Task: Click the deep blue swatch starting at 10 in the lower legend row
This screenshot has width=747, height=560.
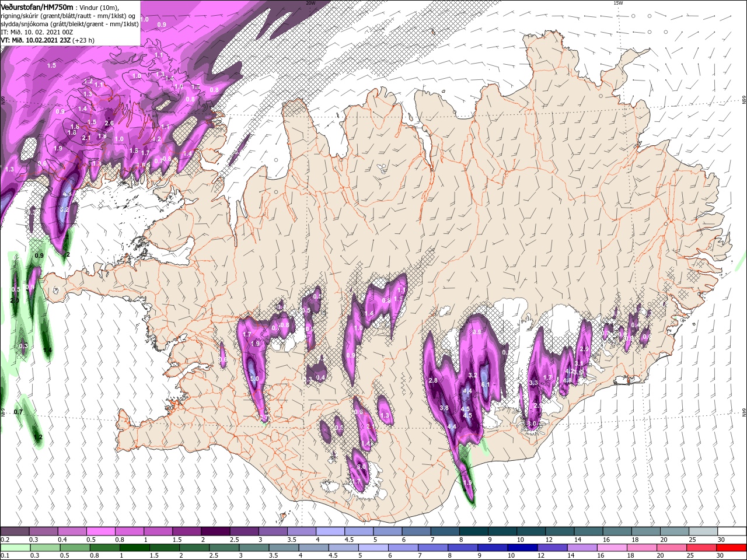Action: pyautogui.click(x=522, y=548)
